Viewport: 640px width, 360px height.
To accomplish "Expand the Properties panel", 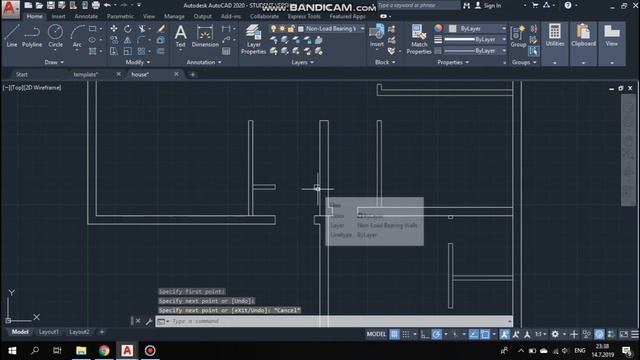I will pos(453,62).
